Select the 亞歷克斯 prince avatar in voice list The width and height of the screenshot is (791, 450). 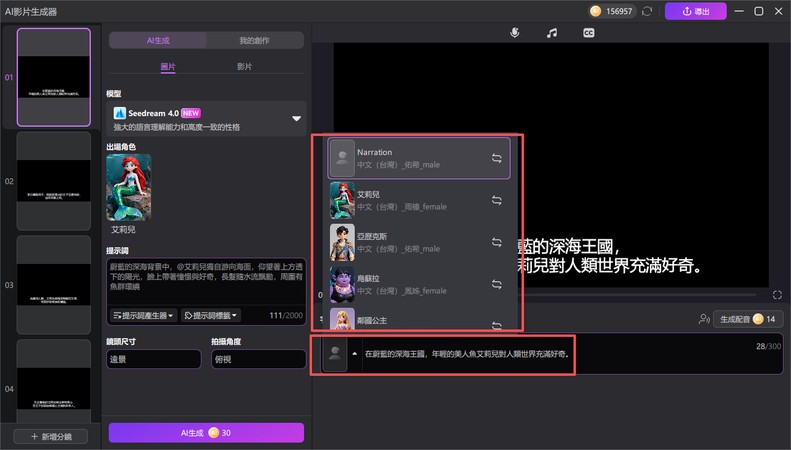[342, 242]
